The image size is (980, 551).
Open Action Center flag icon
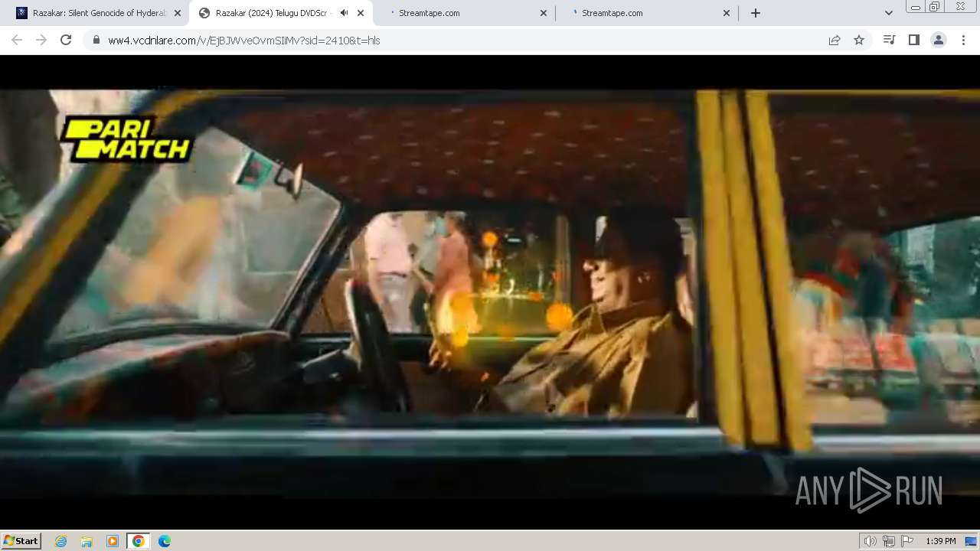907,541
